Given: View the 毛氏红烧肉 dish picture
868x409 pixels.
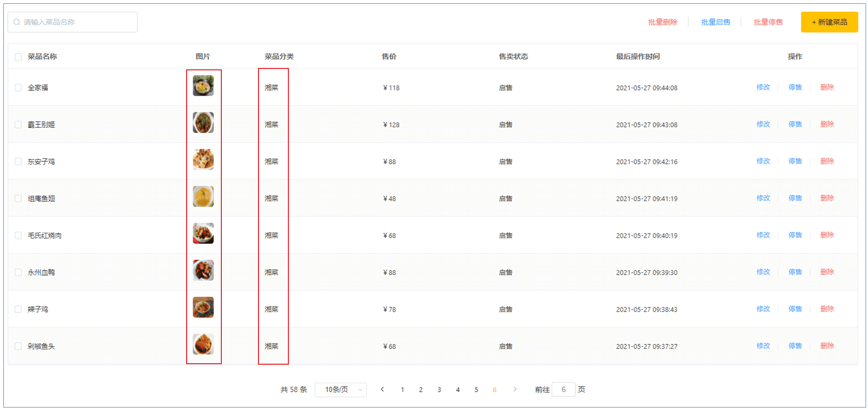Looking at the screenshot, I should click(203, 234).
